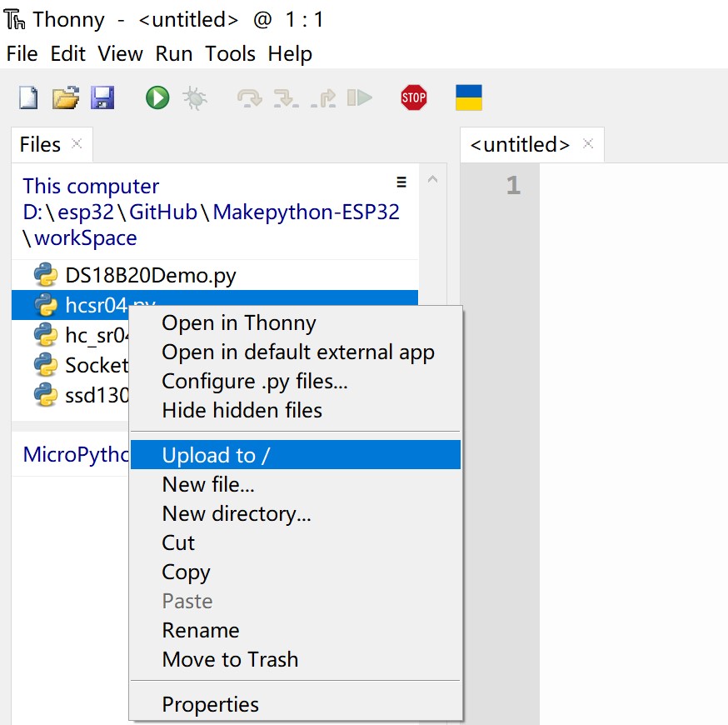728x725 pixels.
Task: Click the Resume debugger icon
Action: click(x=359, y=98)
